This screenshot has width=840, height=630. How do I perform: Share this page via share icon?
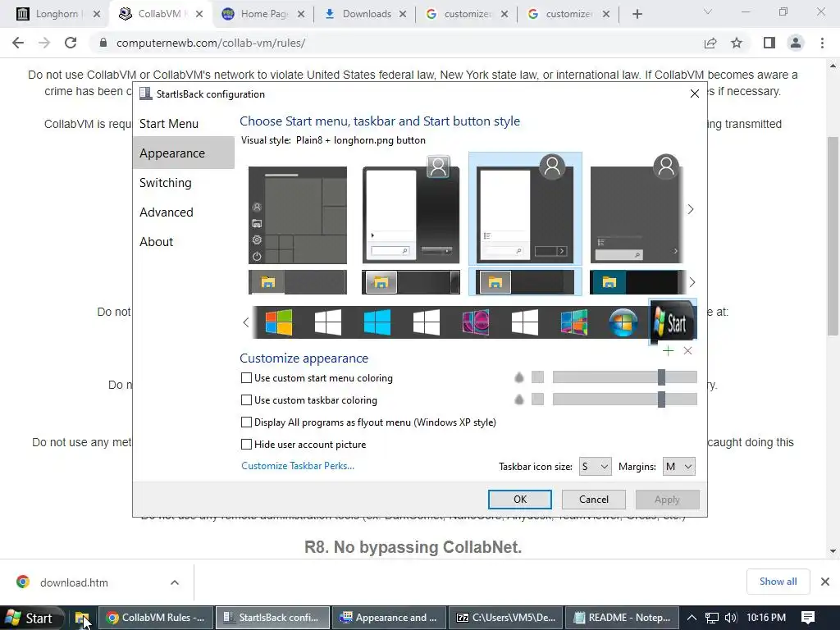click(x=710, y=43)
